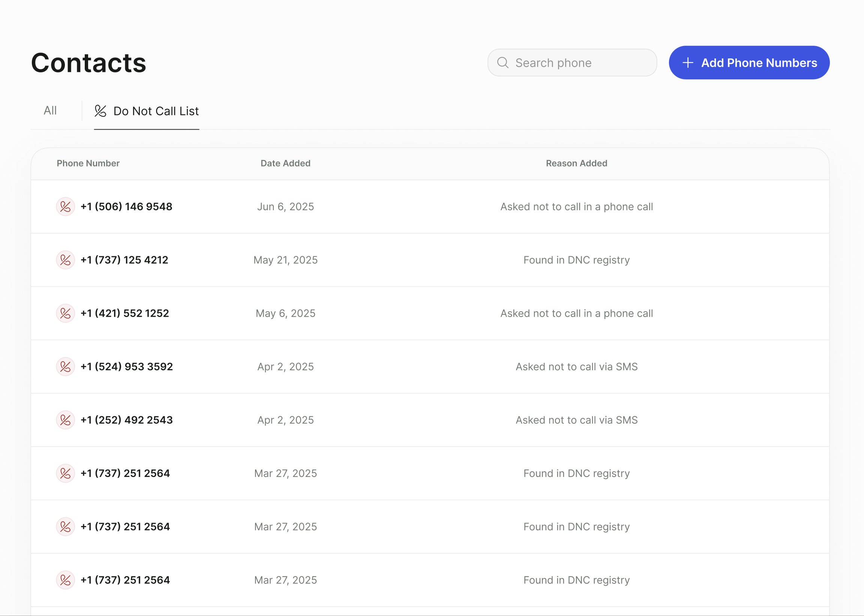Image resolution: width=864 pixels, height=616 pixels.
Task: Click the blocked-call icon beside +1 (506) 146 9548
Action: tap(65, 207)
